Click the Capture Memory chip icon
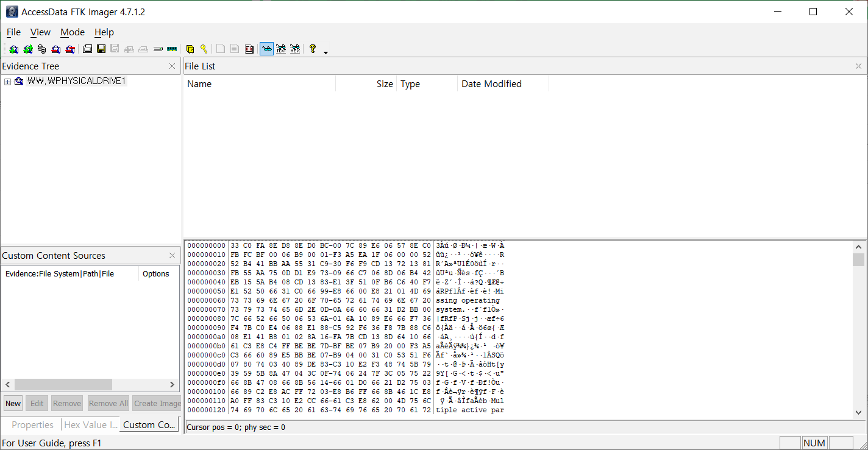The width and height of the screenshot is (868, 450). (x=172, y=49)
